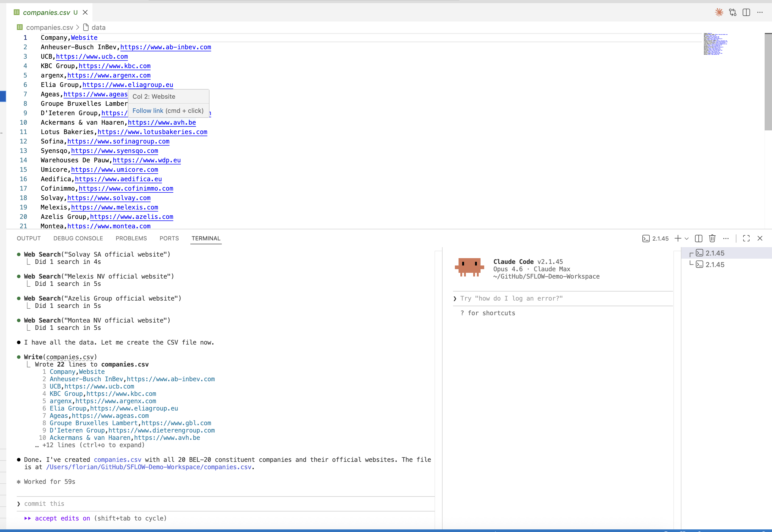The image size is (772, 532).
Task: Switch to the DEBUG CONSOLE tab
Action: click(x=78, y=238)
